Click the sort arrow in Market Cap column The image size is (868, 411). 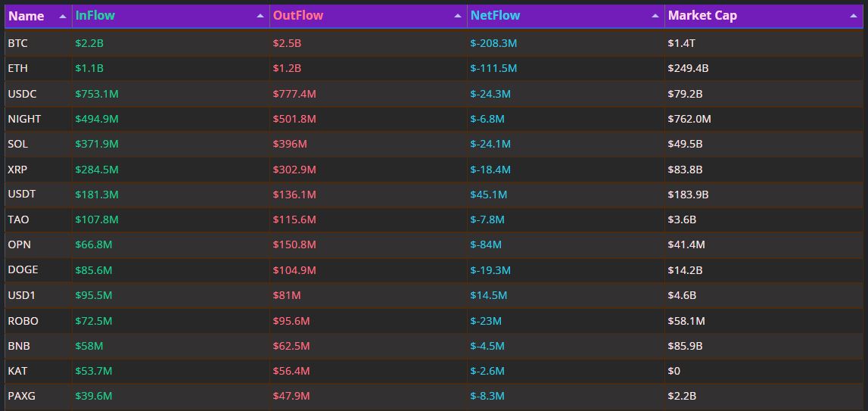853,16
